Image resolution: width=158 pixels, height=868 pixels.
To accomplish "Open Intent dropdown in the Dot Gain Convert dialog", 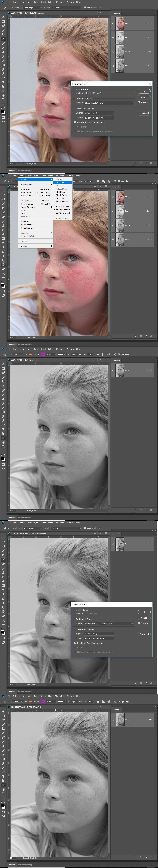I will click(x=99, y=638).
